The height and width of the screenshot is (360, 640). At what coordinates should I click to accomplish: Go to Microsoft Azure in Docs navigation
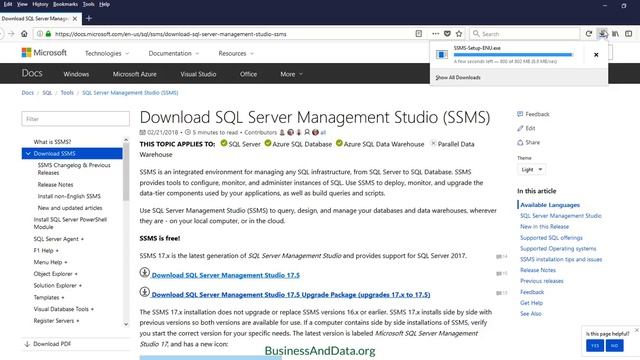coord(135,74)
